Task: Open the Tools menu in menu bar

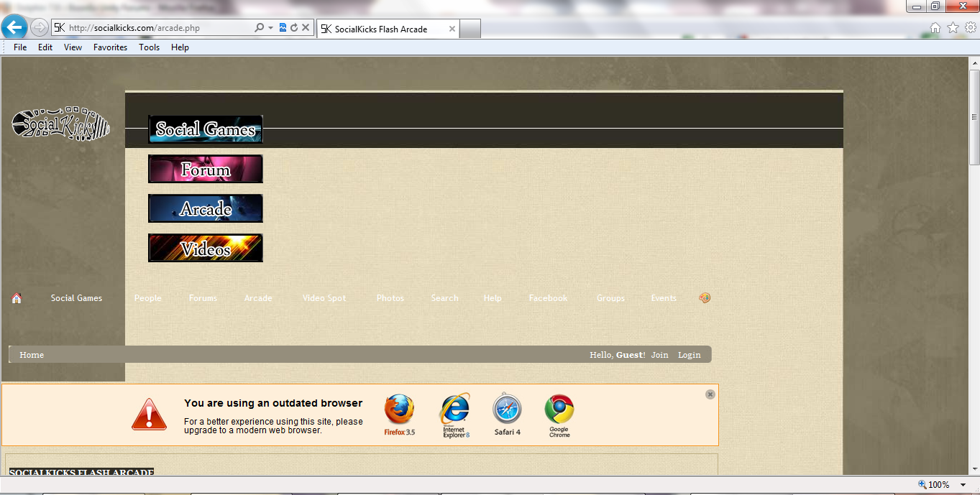Action: point(149,47)
